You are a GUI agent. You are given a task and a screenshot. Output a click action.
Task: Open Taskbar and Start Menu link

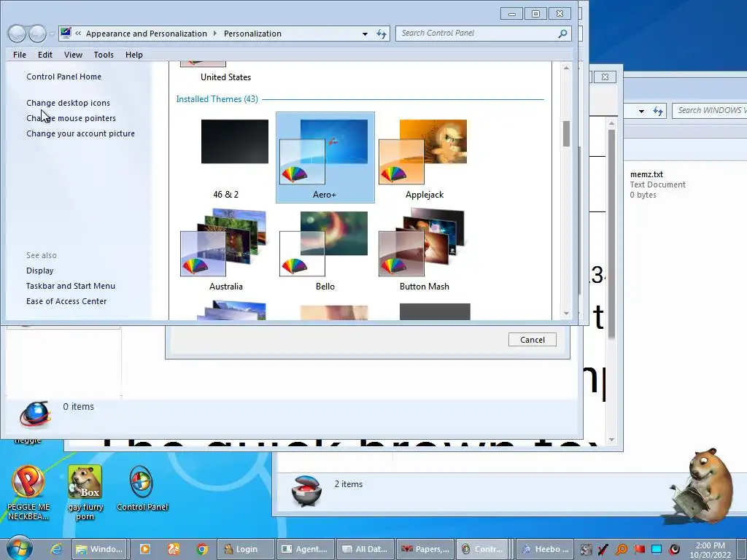[71, 286]
